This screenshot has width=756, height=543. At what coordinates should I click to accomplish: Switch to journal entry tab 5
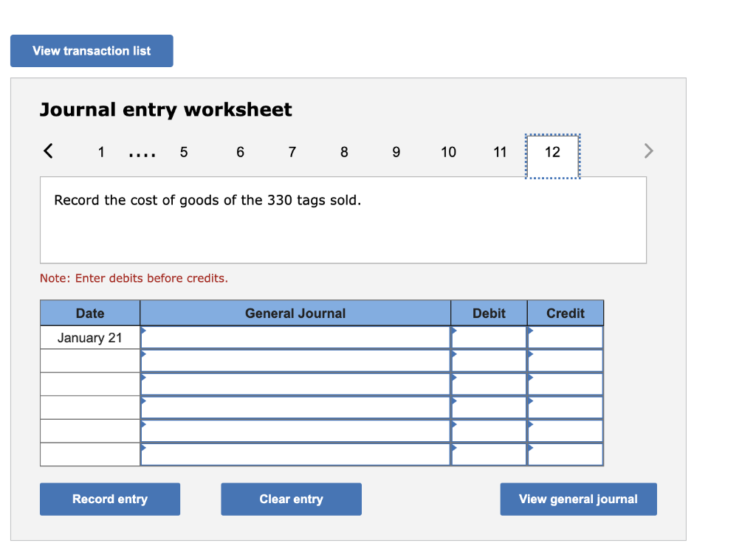[184, 152]
